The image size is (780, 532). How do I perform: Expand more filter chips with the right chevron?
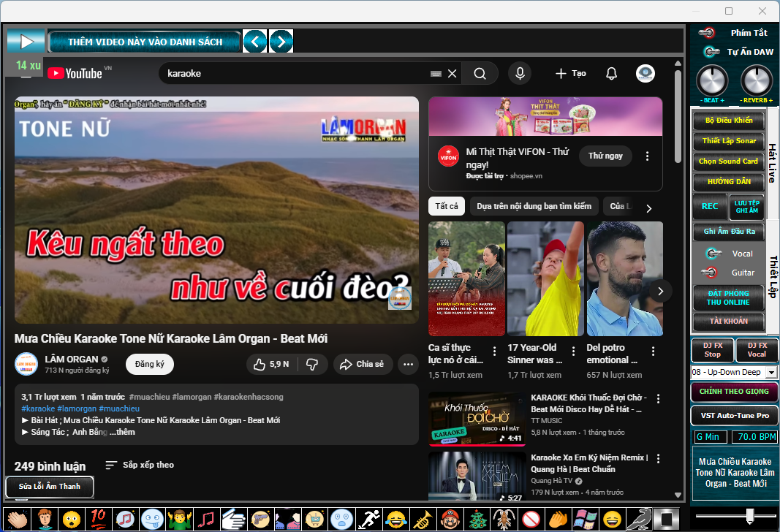(x=648, y=207)
